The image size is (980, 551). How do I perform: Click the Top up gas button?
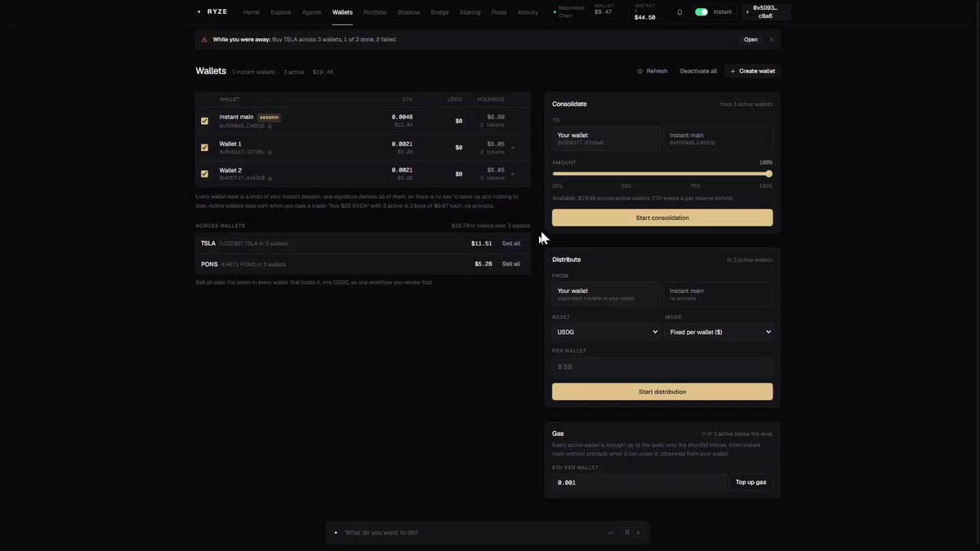[751, 482]
